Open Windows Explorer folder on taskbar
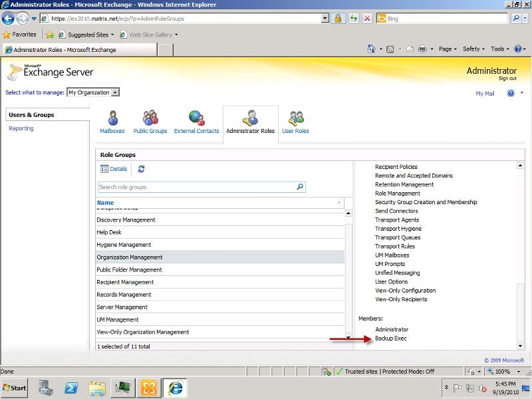 [x=97, y=388]
